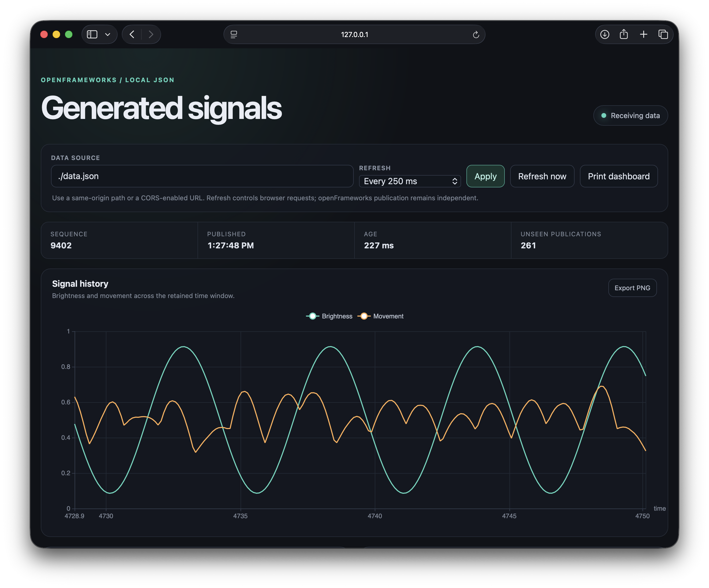Focus the 127.0.0.1 address bar
The height and width of the screenshot is (588, 709).
pos(354,34)
